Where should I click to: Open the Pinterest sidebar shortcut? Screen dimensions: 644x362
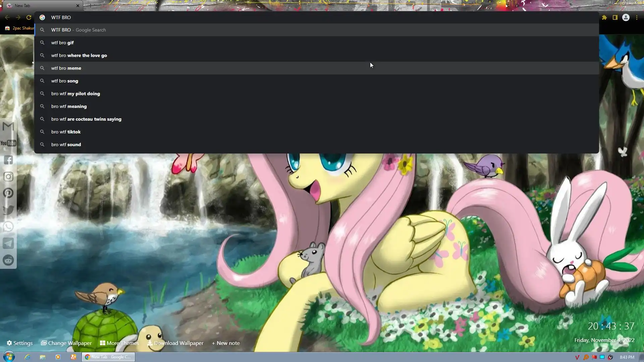pyautogui.click(x=8, y=193)
